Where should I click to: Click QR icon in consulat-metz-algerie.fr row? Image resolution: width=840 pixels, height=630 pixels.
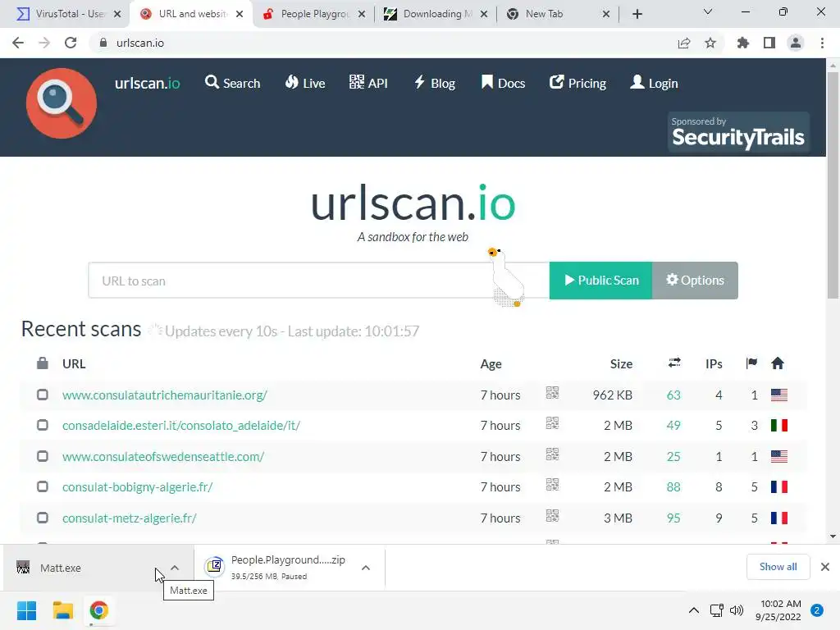coord(552,516)
